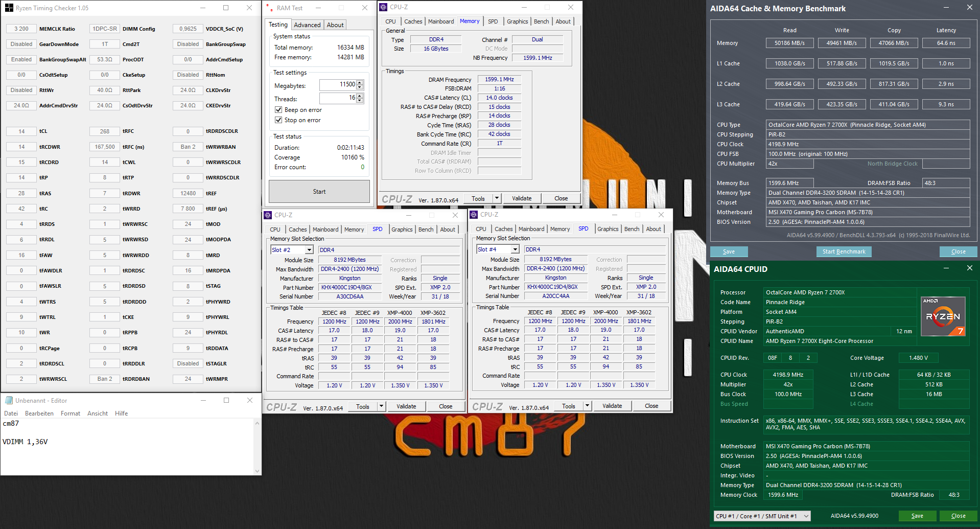The width and height of the screenshot is (980, 529).
Task: Decrease the Megabytes value with down arrow
Action: (360, 87)
